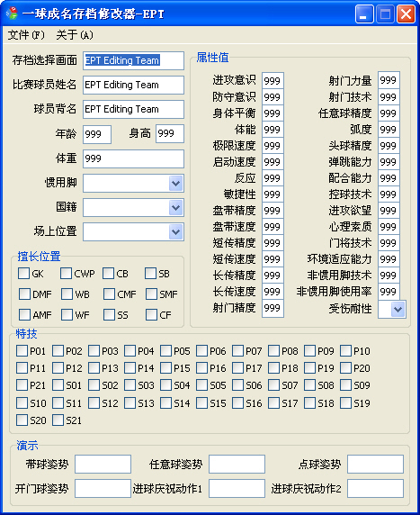Select the 身高 value field
This screenshot has height=515, width=420.
tap(170, 133)
